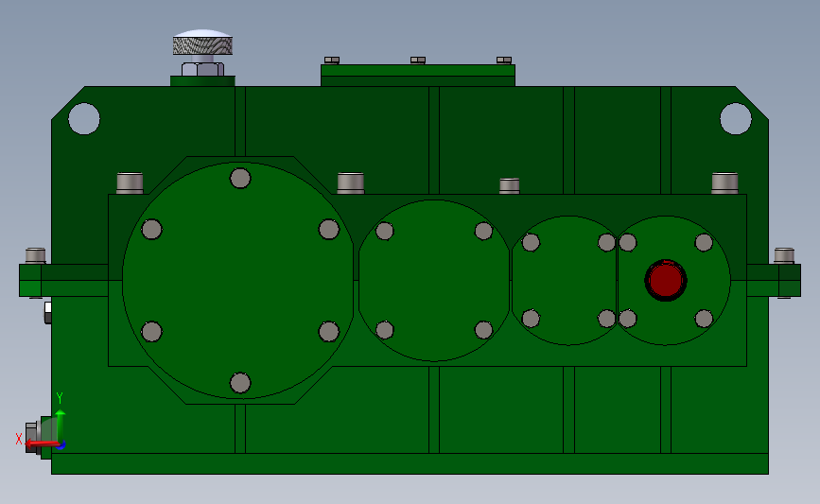Click the blue Z axis of triad
The width and height of the screenshot is (820, 504).
[61, 446]
